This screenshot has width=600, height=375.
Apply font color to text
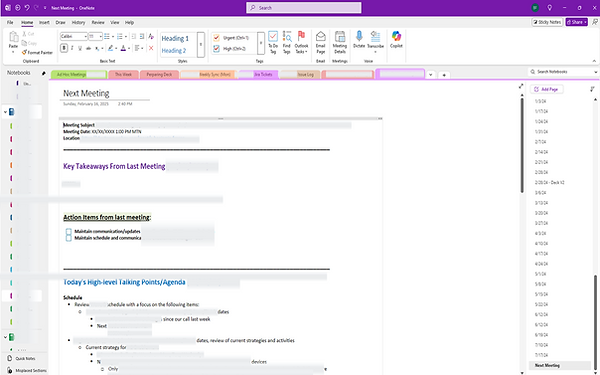coord(123,48)
